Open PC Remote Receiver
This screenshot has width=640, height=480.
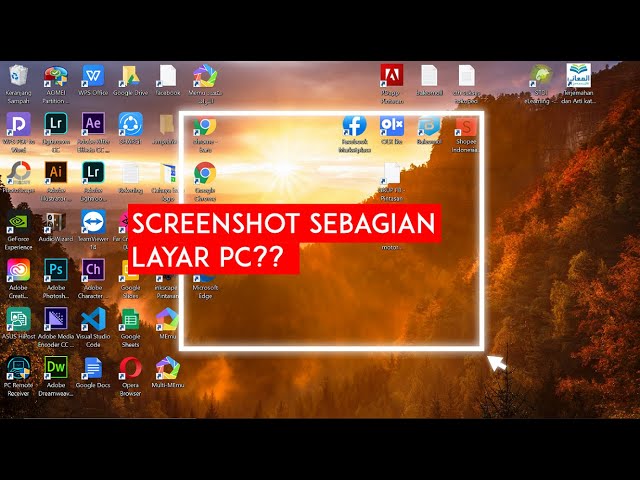pos(18,367)
